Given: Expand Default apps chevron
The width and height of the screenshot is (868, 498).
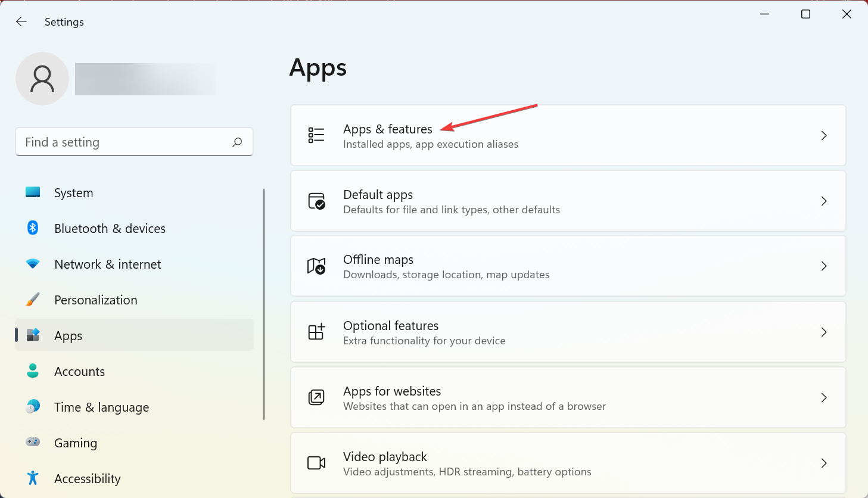Looking at the screenshot, I should point(824,201).
